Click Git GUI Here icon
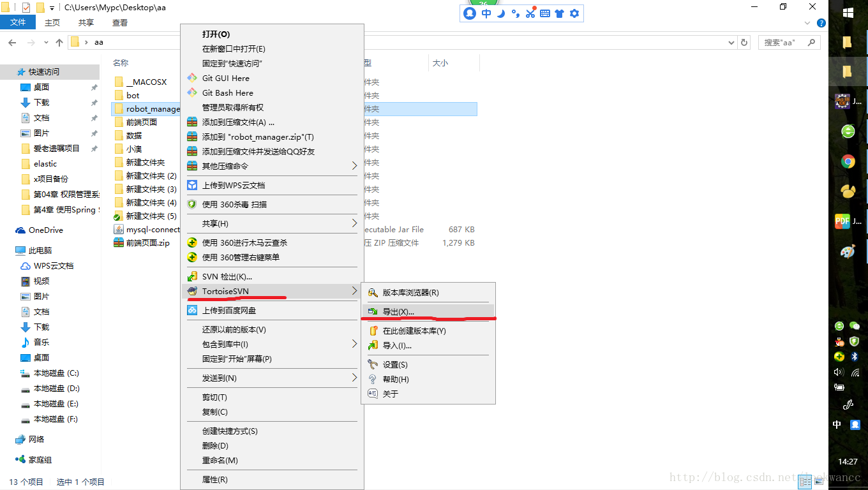868x490 pixels. [x=192, y=78]
